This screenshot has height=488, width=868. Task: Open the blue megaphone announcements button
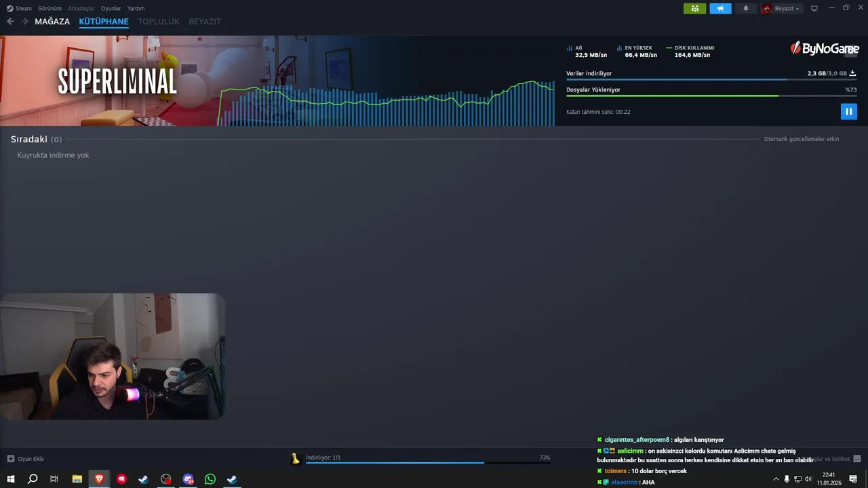click(x=720, y=9)
